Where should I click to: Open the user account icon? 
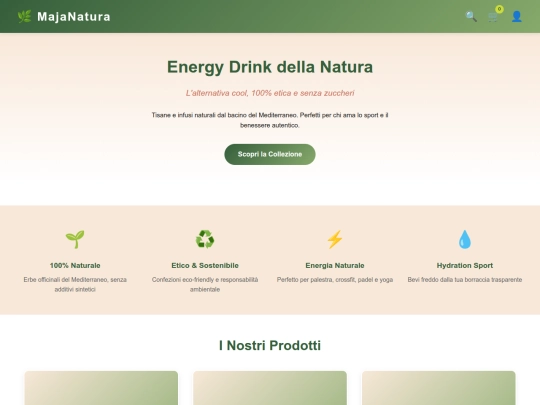pos(516,17)
